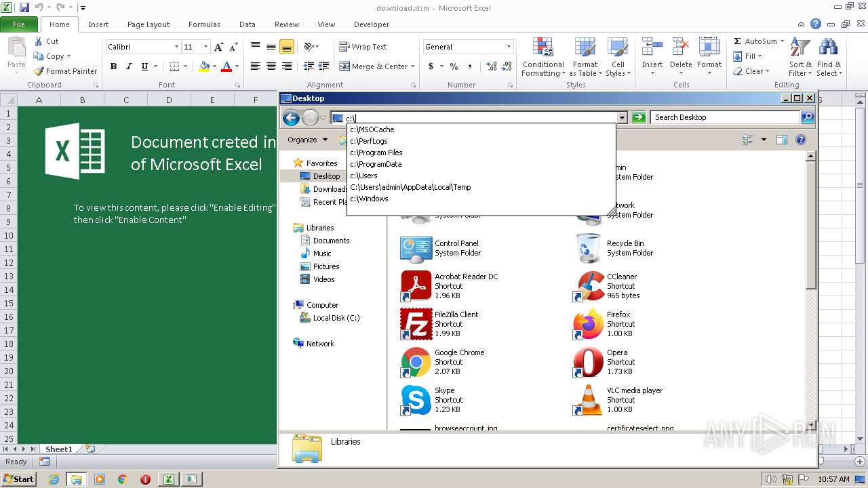Click the Format cells icon

[x=709, y=47]
